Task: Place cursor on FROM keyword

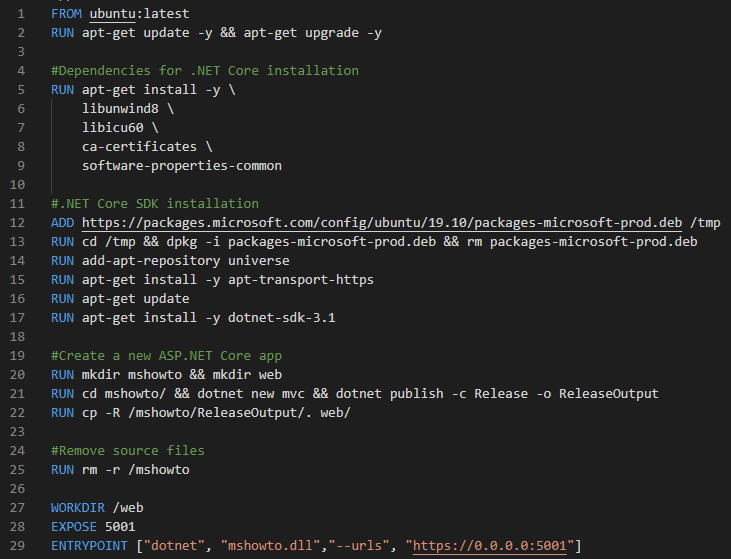Action: (x=66, y=14)
